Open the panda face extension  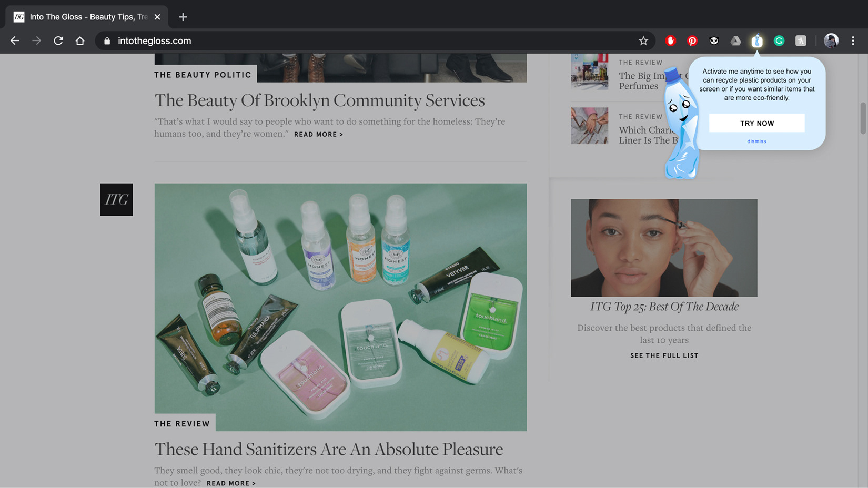714,40
